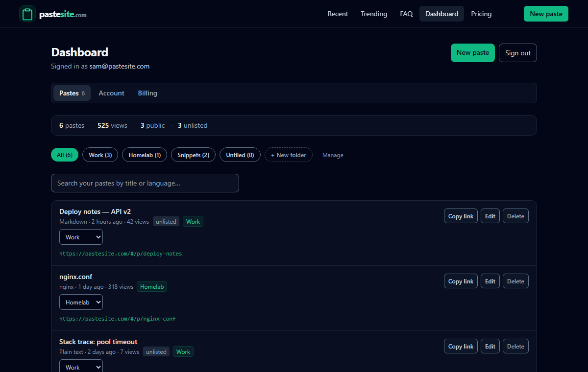The width and height of the screenshot is (588, 372).
Task: Delete the Deploy notes — API v2 paste
Action: tap(515, 216)
